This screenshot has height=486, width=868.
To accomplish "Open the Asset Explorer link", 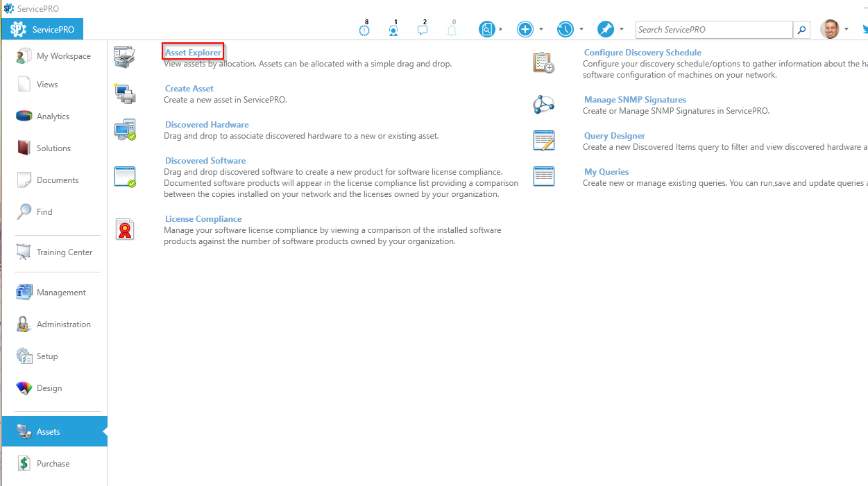I will pos(193,51).
